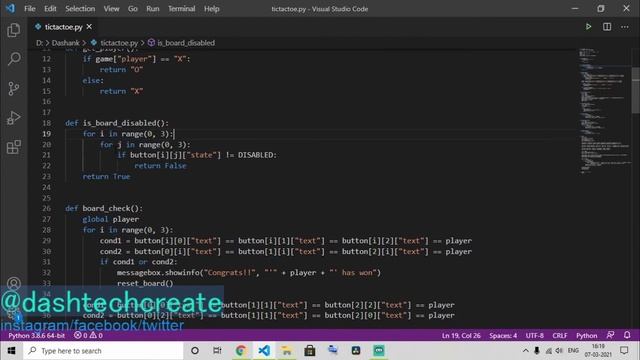The image size is (640, 360).
Task: Change encoding via UTF-8
Action: coord(535,336)
